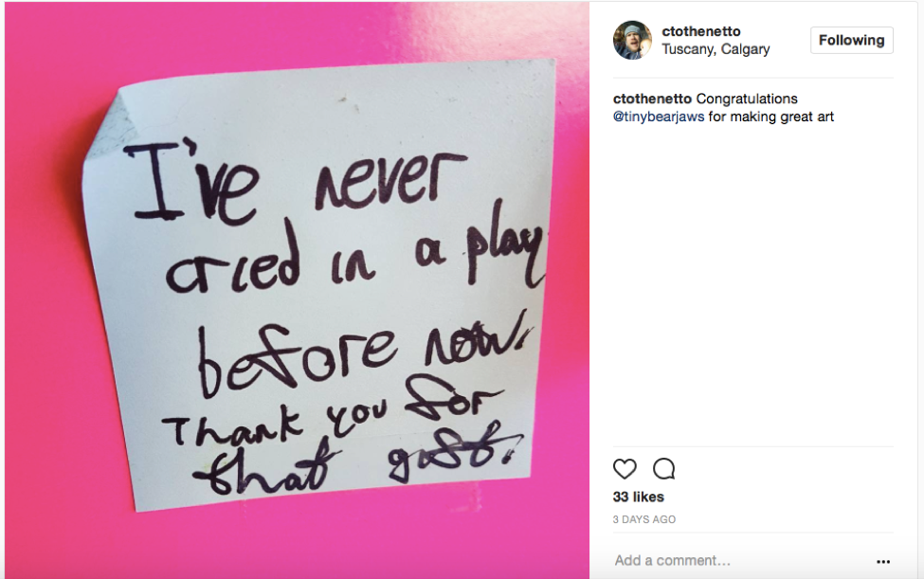Click the word Congratulations in the caption
Screen dimensions: 924x579
(747, 99)
